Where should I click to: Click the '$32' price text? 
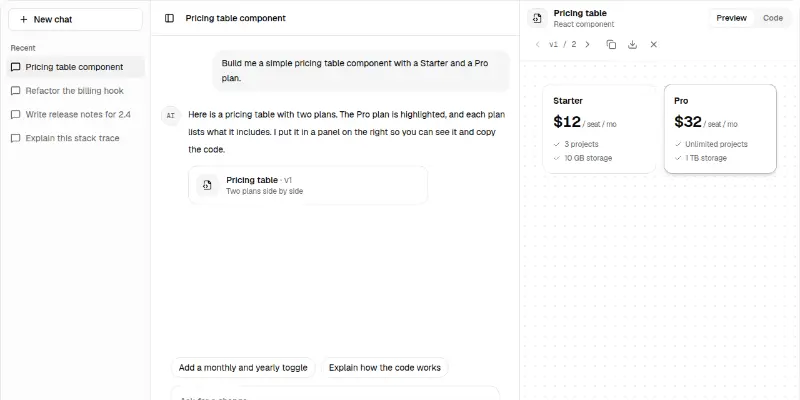tap(688, 121)
